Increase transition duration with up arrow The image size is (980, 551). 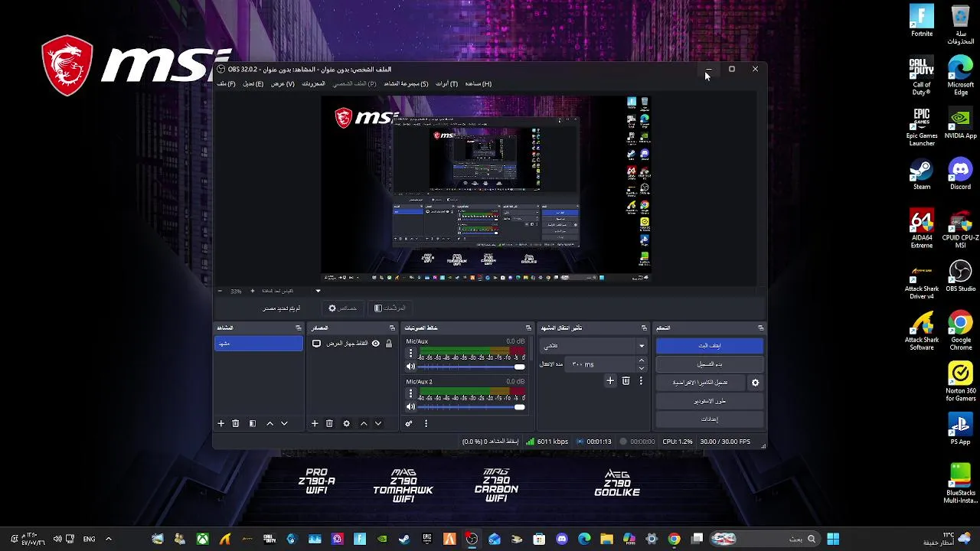(x=642, y=360)
